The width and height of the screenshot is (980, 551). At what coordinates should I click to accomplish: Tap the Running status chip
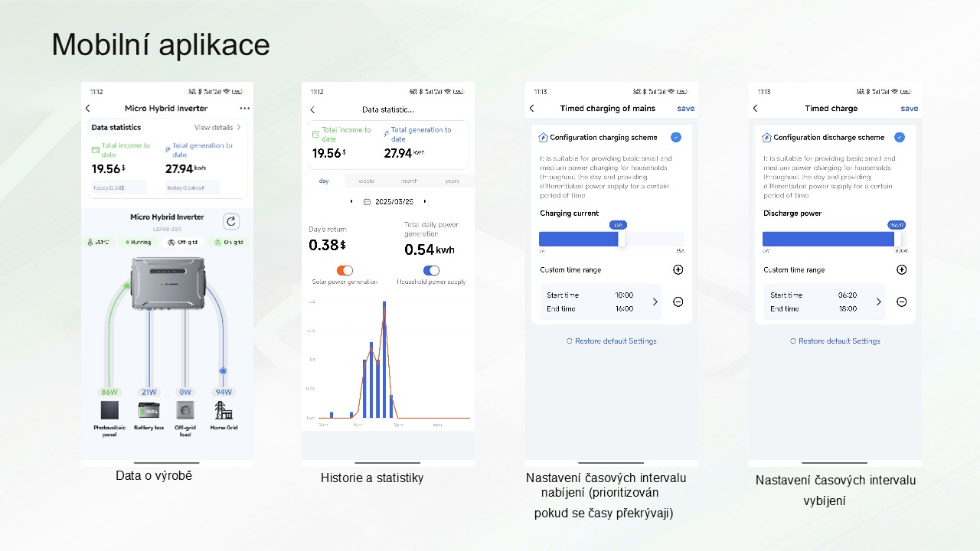139,243
